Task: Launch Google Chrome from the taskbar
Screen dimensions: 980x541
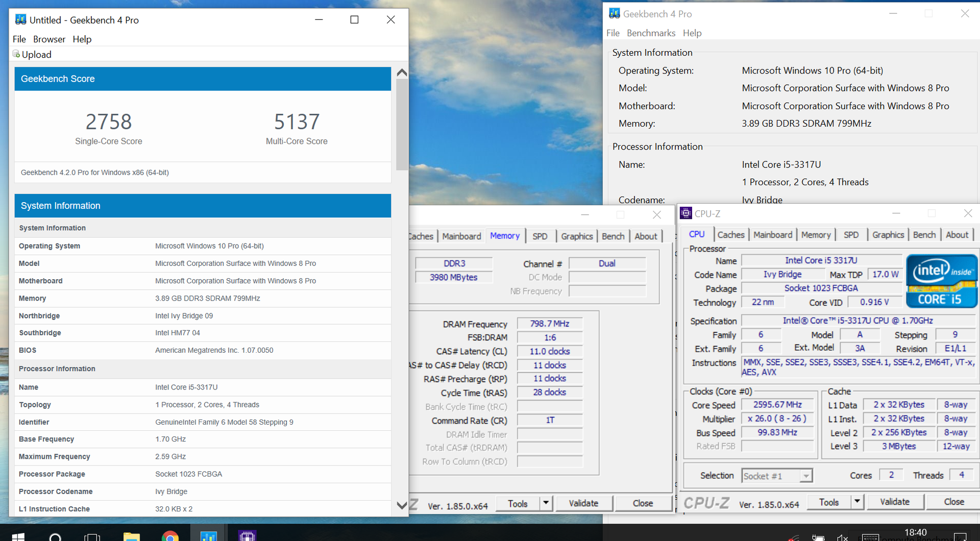Action: [170, 536]
